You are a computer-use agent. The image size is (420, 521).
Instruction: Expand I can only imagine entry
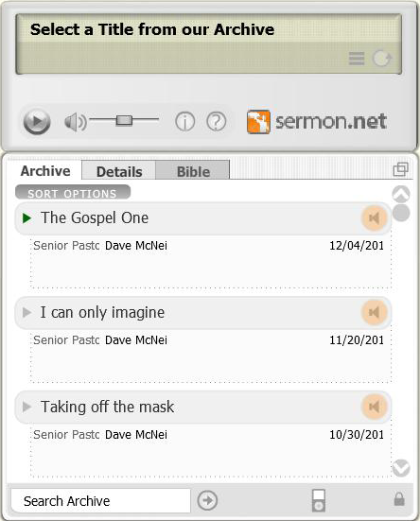(202, 313)
